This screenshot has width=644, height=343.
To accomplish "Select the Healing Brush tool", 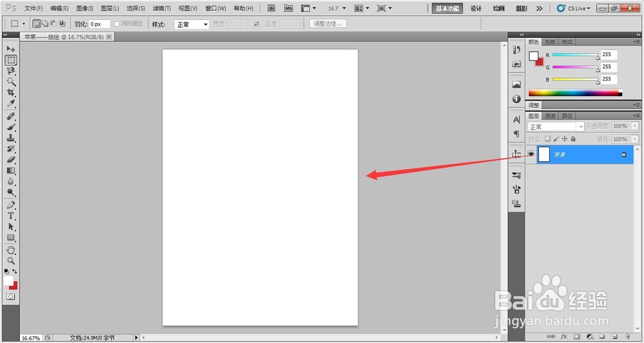I will [11, 117].
